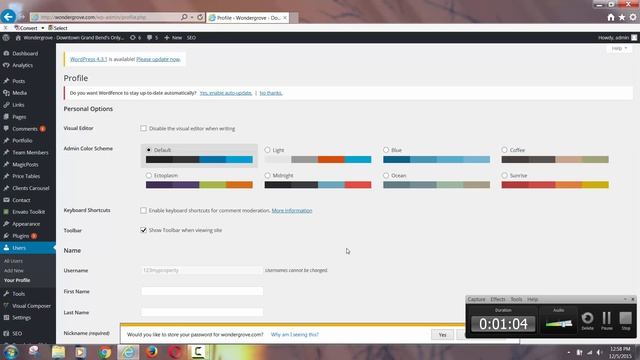Reload the page with the refresh icon
640x360 pixels.
[200, 17]
